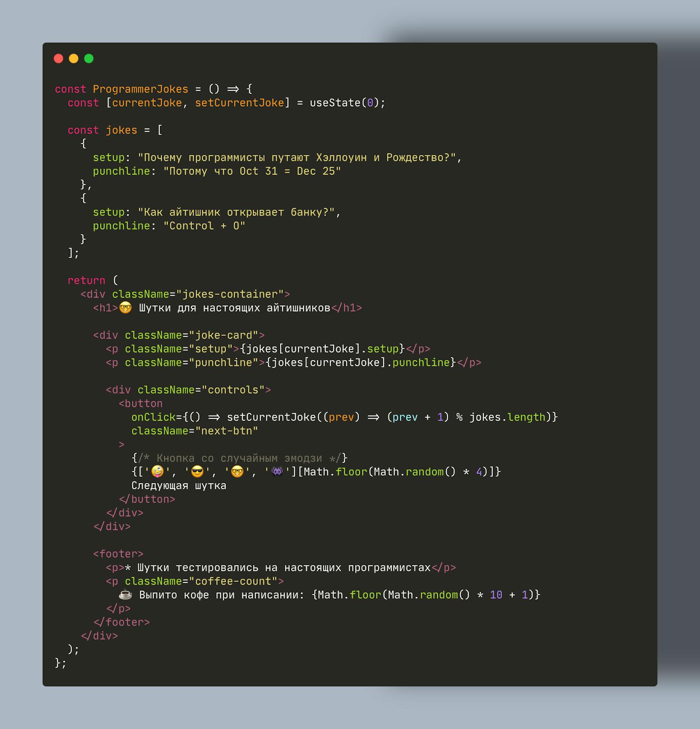Click the className value "jokes-container"
Viewport: 700px width, 729px height.
[230, 294]
